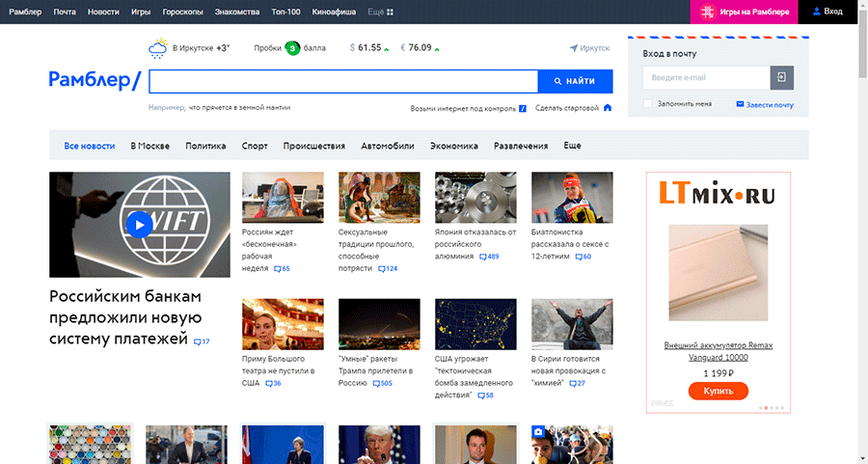Click the home icon beside 'Сделать стартовой'
The height and width of the screenshot is (464, 868).
pyautogui.click(x=608, y=108)
